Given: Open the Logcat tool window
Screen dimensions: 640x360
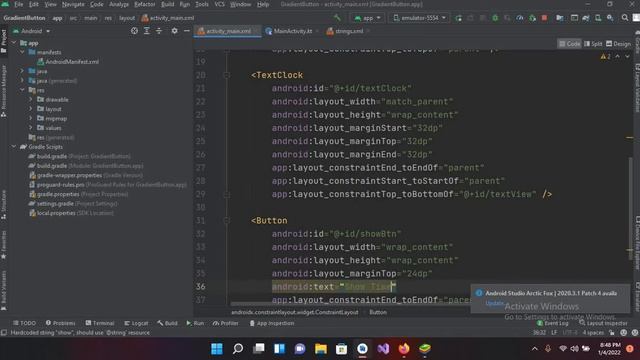Looking at the screenshot, I should (x=136, y=323).
